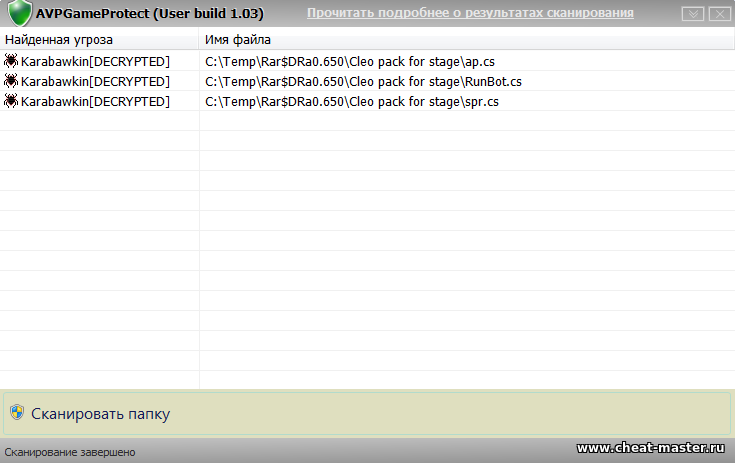Click the file path ending in spr.cs
The height and width of the screenshot is (463, 735).
point(352,101)
